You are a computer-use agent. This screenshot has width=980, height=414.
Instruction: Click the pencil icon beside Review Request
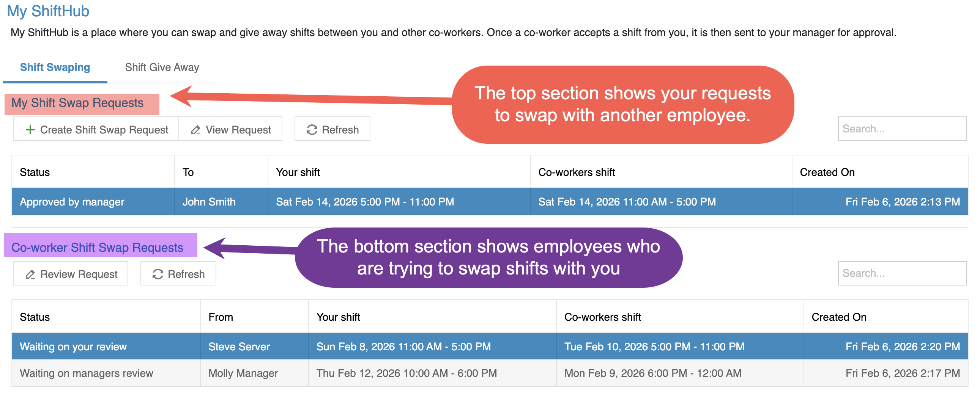[30, 274]
